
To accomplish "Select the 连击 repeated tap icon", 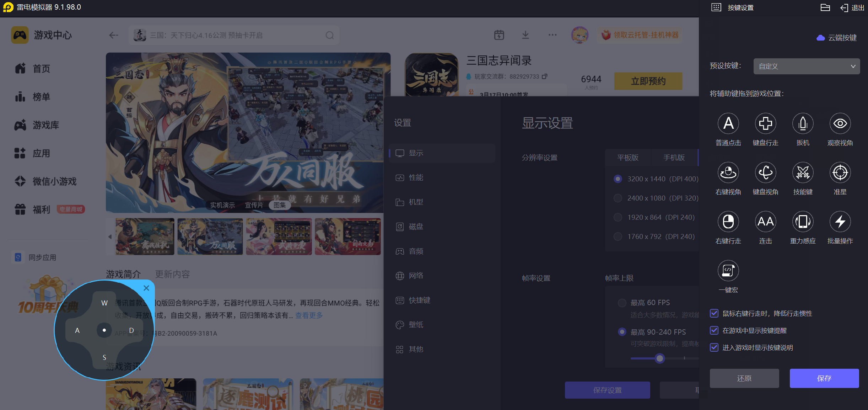I will coord(765,222).
